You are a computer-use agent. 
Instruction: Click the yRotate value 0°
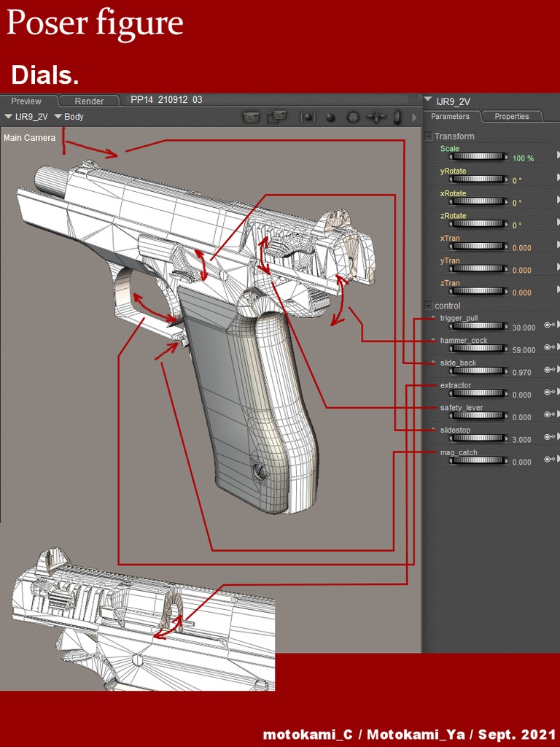point(517,181)
